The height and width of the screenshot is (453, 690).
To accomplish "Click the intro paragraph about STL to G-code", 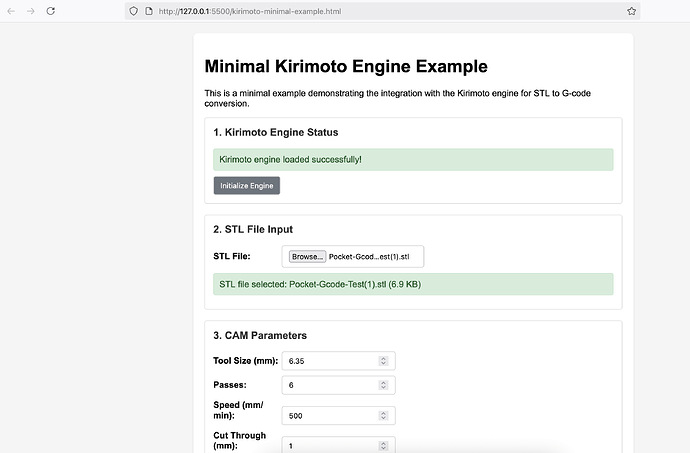I will (x=397, y=98).
